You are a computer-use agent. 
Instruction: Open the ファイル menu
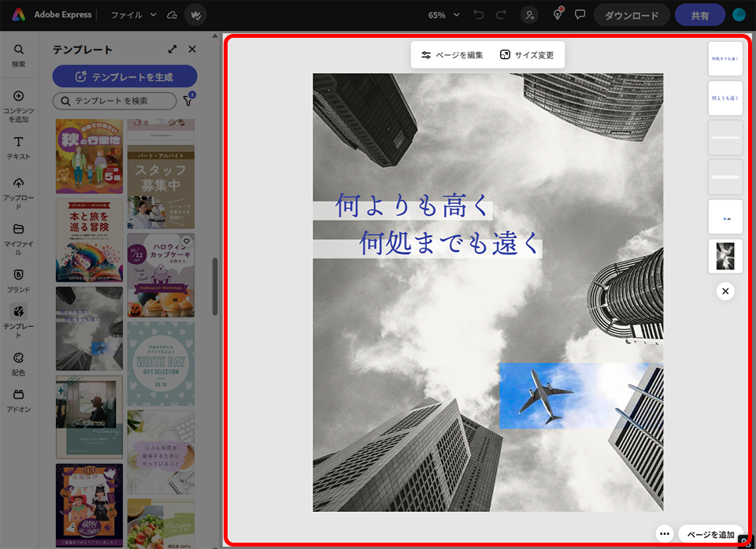pyautogui.click(x=133, y=15)
